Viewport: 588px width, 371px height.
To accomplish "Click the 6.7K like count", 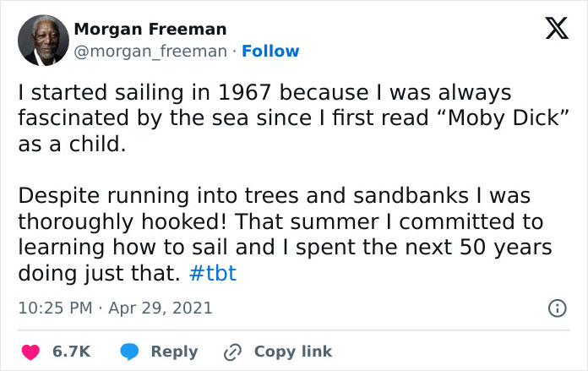I will click(x=72, y=352).
